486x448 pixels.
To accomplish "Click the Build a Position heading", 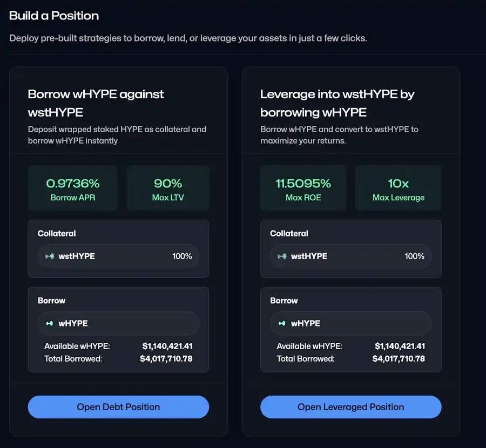I will [53, 16].
